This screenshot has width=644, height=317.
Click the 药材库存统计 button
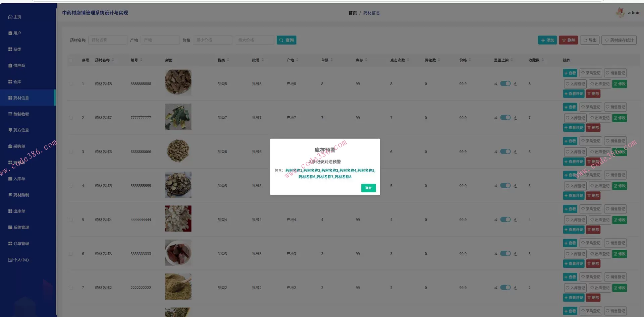619,40
